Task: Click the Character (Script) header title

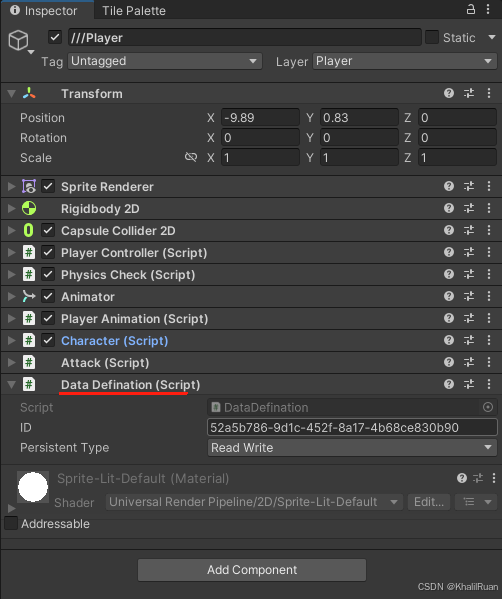Action: pos(115,341)
